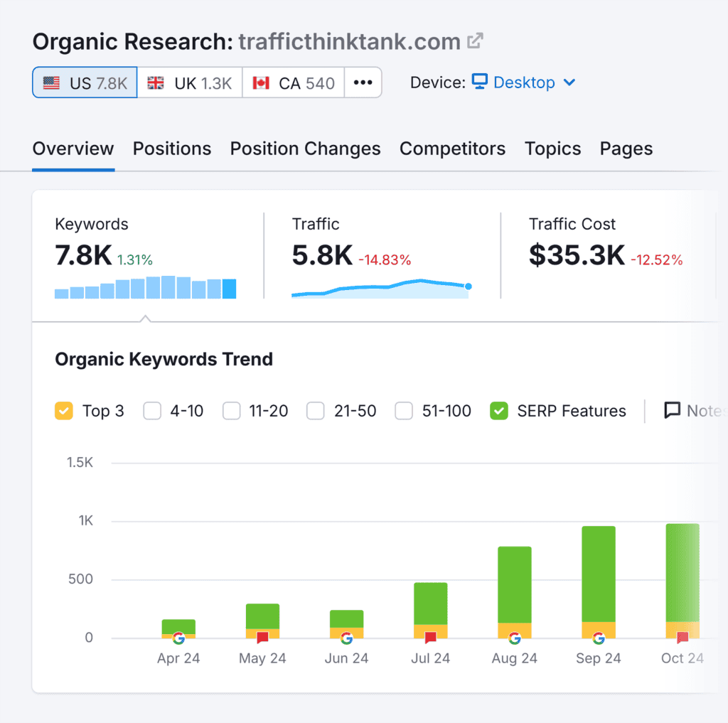
Task: Uncheck the Top 3 position filter
Action: point(63,411)
